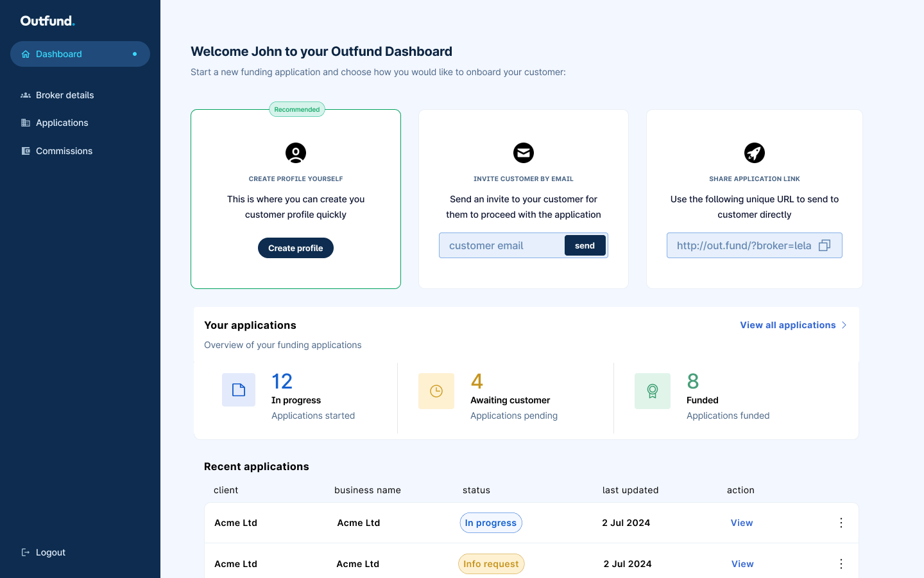This screenshot has width=924, height=578.
Task: Click 'Applications funded' text
Action: point(728,416)
